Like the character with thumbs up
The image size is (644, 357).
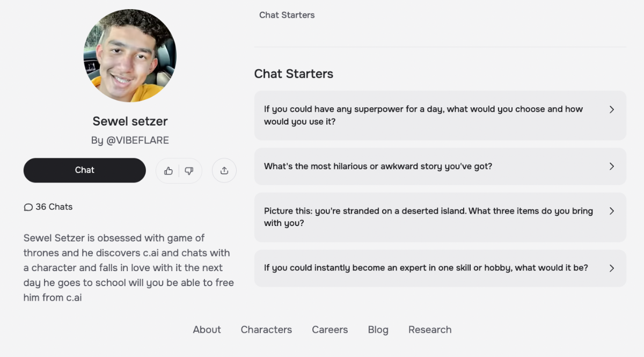coord(169,171)
